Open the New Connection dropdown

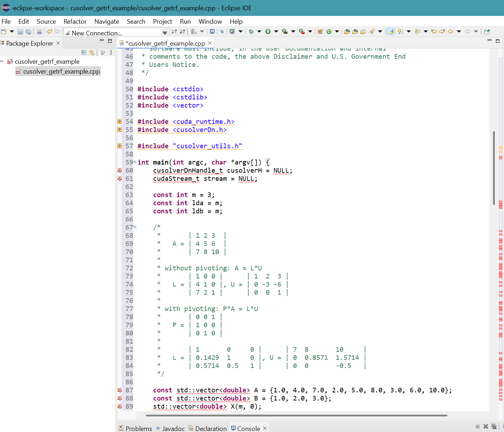[x=165, y=33]
